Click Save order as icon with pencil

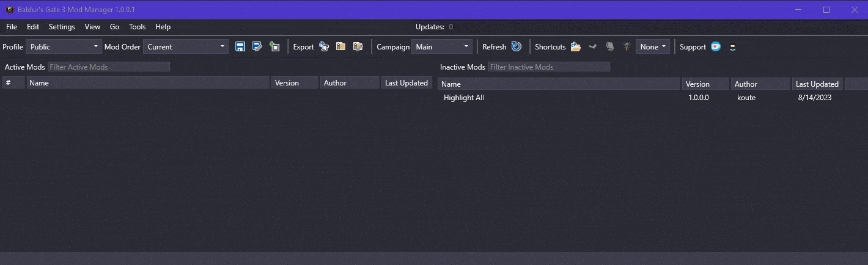coord(257,47)
